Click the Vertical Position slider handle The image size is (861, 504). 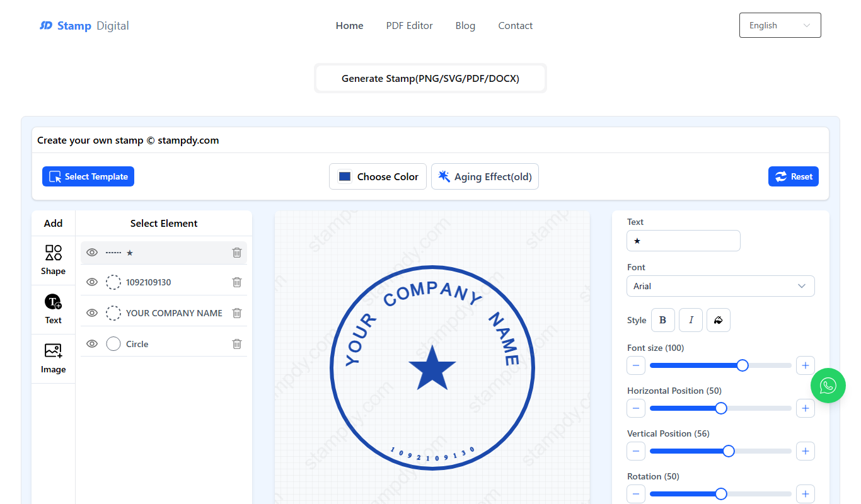[729, 451]
